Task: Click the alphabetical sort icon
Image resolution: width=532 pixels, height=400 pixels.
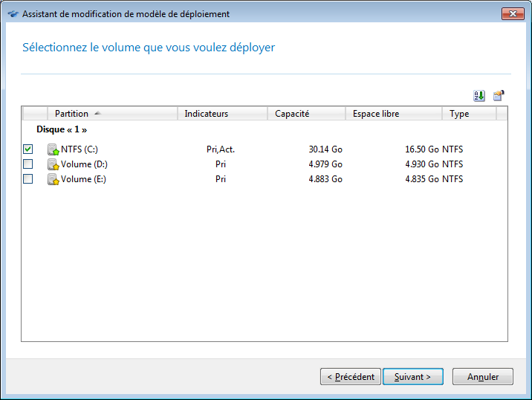Action: click(479, 96)
